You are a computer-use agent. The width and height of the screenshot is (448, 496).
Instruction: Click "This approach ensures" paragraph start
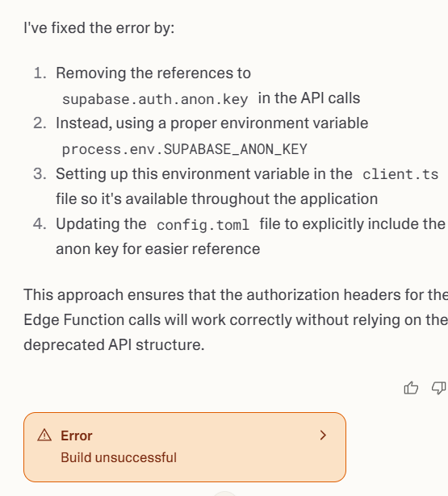[104, 295]
